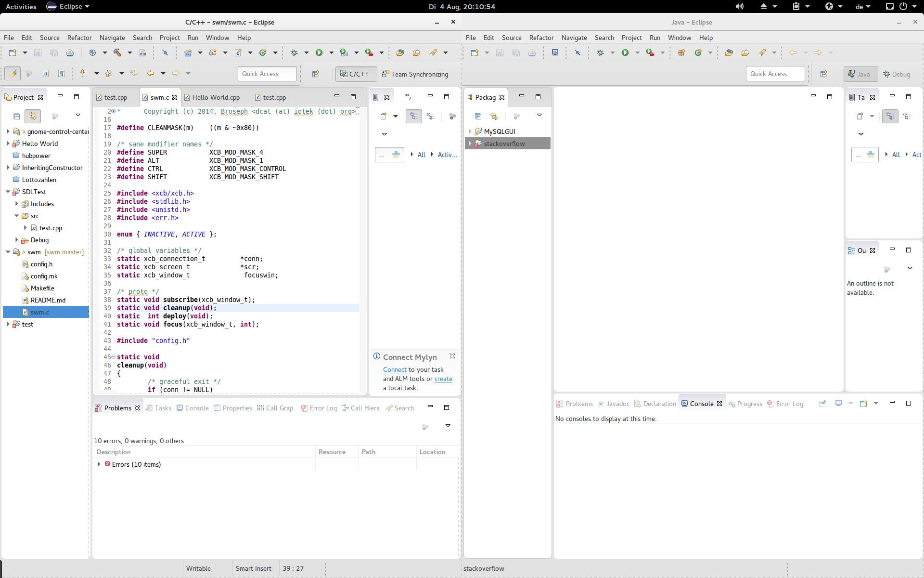Start a Debug session with the bug icon
The height and width of the screenshot is (578, 924).
coord(295,53)
